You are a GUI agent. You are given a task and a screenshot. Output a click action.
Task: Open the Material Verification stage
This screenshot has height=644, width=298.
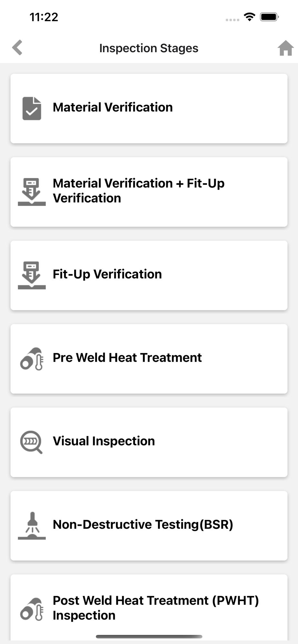(x=113, y=108)
